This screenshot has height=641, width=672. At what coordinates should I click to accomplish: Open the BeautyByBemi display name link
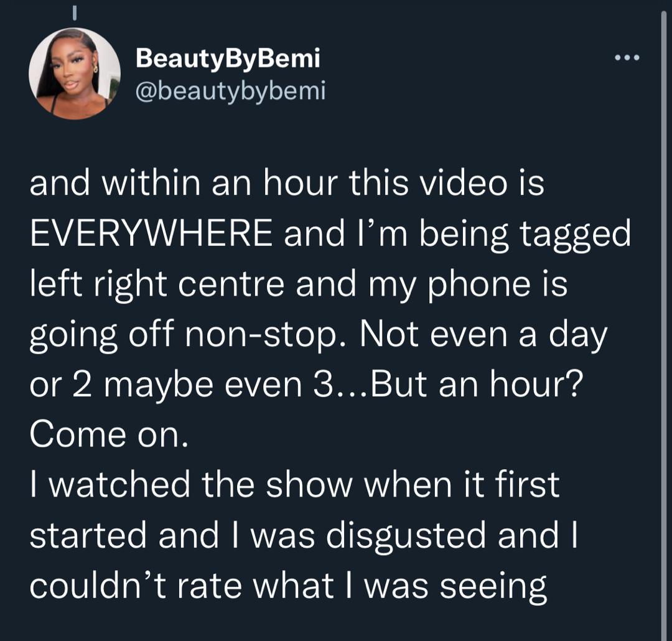click(228, 58)
